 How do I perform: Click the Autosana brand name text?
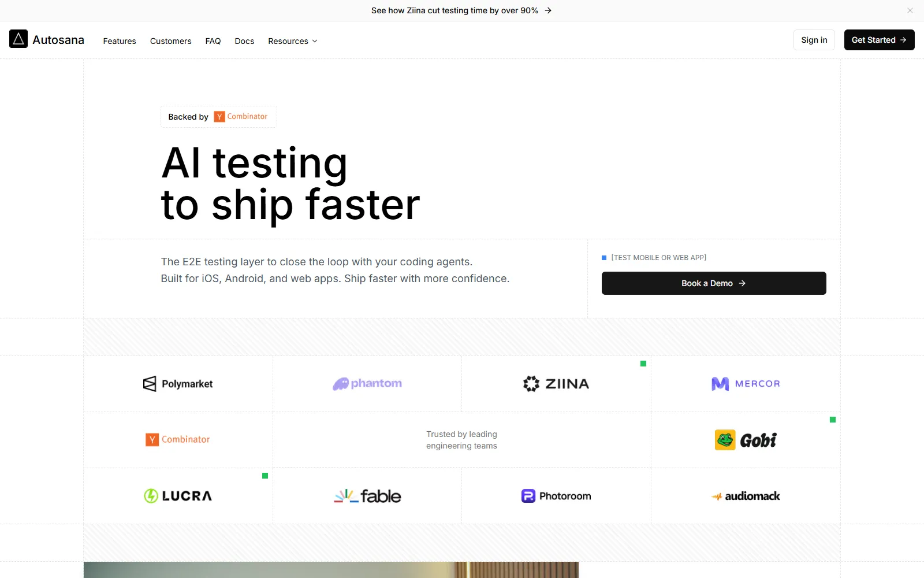tap(58, 40)
